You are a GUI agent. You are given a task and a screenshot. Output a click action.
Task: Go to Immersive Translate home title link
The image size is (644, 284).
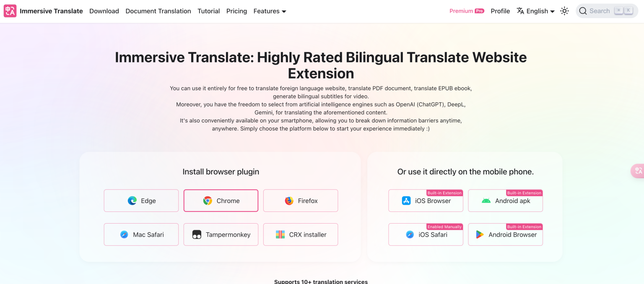[x=51, y=11]
